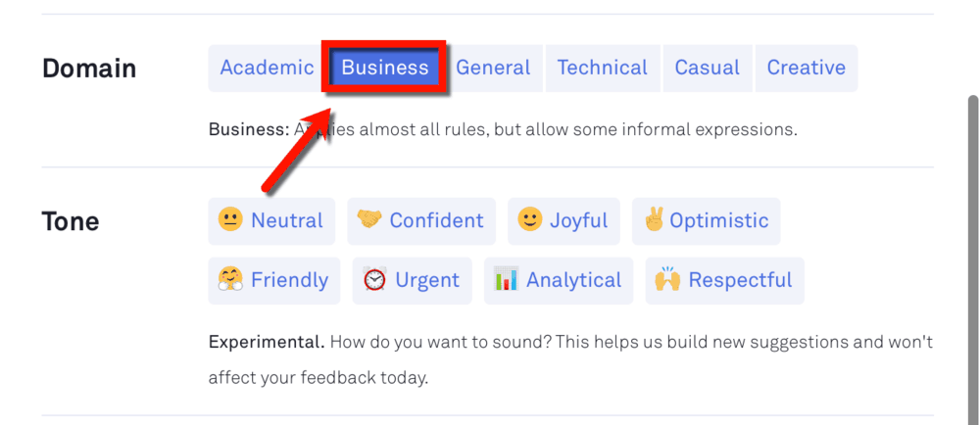Viewport: 980px width, 425px height.
Task: Click the handshake emoji on Confident
Action: [369, 219]
